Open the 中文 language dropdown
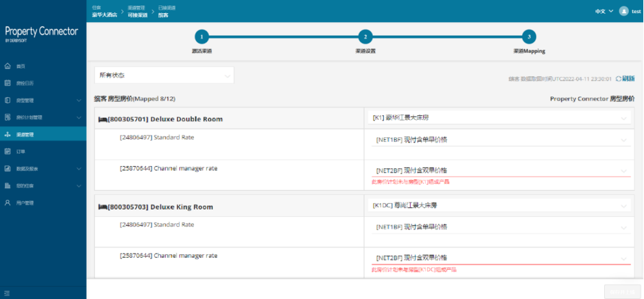The width and height of the screenshot is (644, 299). (x=604, y=11)
